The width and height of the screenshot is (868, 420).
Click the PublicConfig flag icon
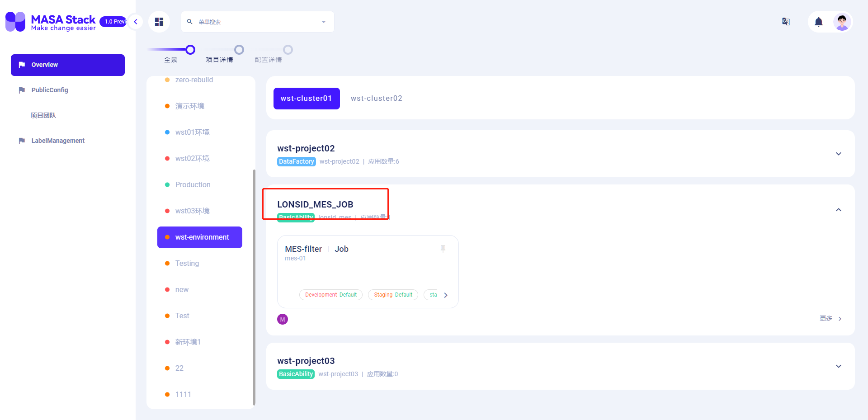click(x=22, y=90)
